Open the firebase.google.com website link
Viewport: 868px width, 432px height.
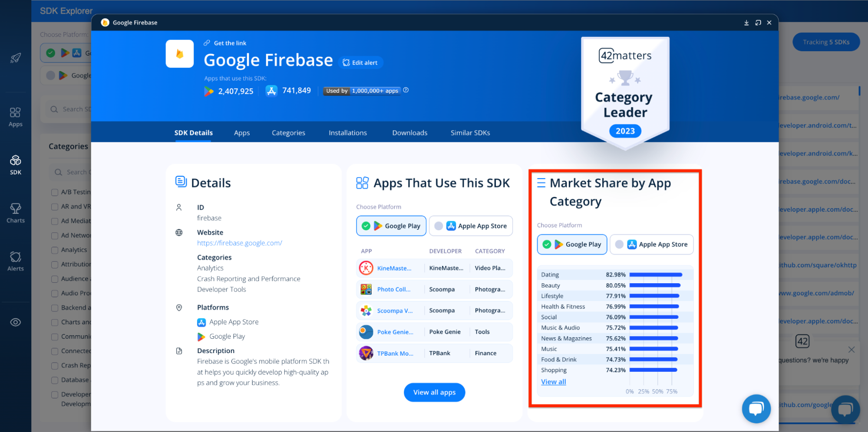[240, 243]
